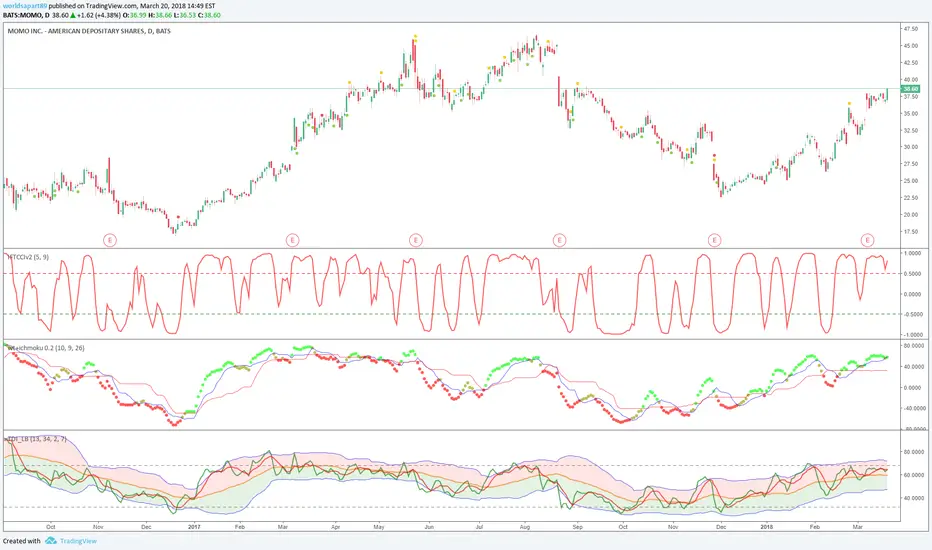Click the 2018 label on time axis
Image resolution: width=932 pixels, height=550 pixels.
pyautogui.click(x=767, y=527)
